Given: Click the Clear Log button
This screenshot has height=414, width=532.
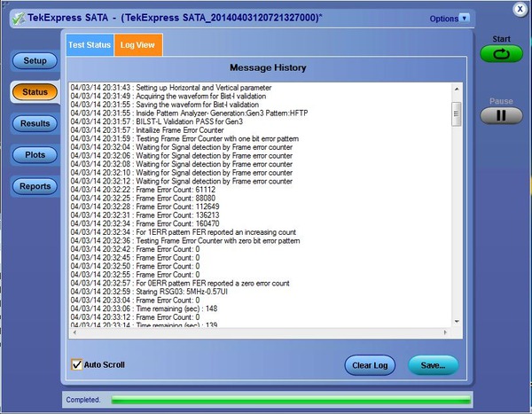Looking at the screenshot, I should (x=369, y=365).
